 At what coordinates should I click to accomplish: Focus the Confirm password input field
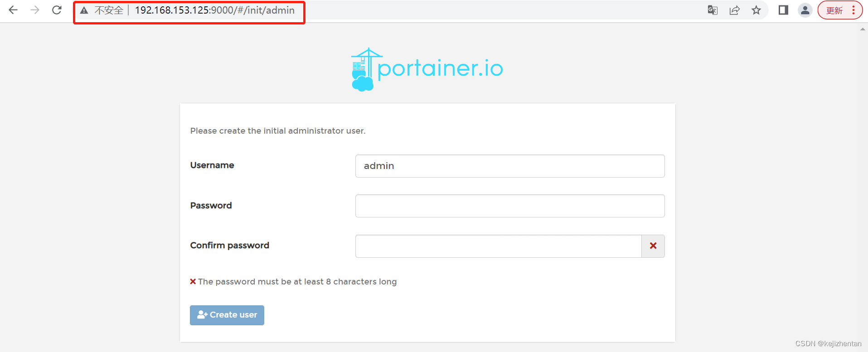point(499,246)
